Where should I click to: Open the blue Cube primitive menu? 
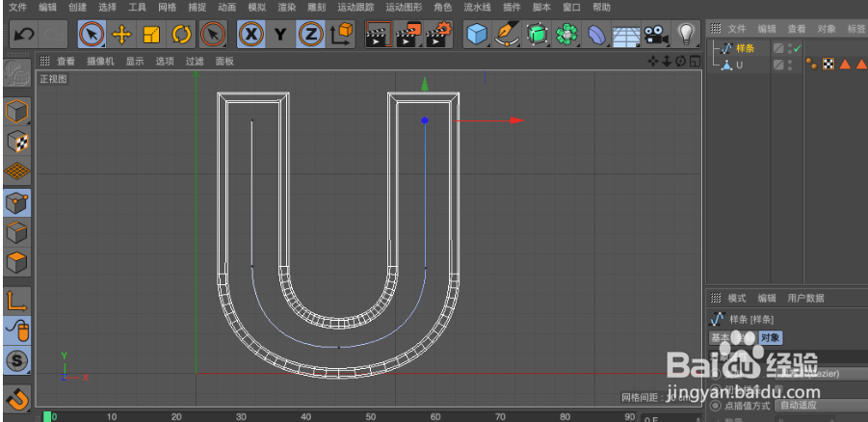click(477, 35)
